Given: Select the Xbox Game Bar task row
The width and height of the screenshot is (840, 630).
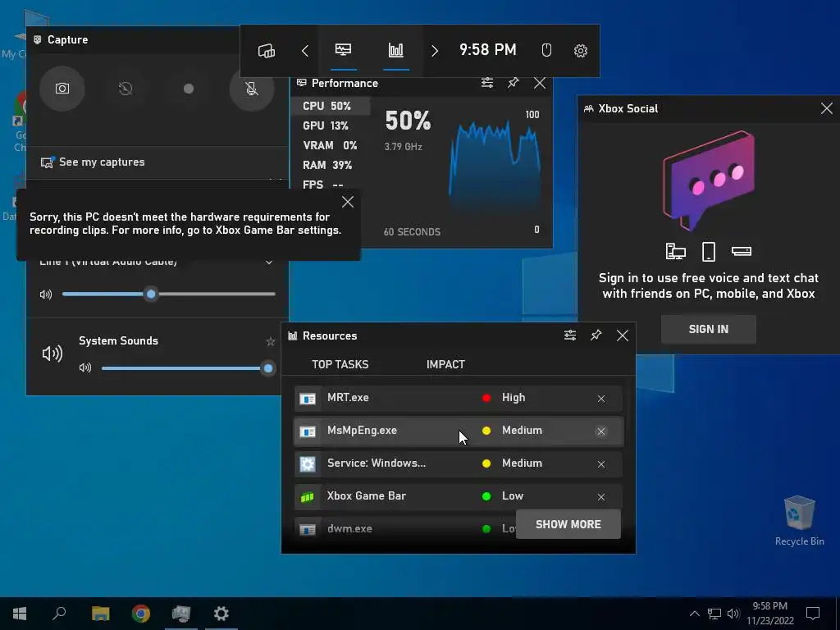Looking at the screenshot, I should coord(459,496).
